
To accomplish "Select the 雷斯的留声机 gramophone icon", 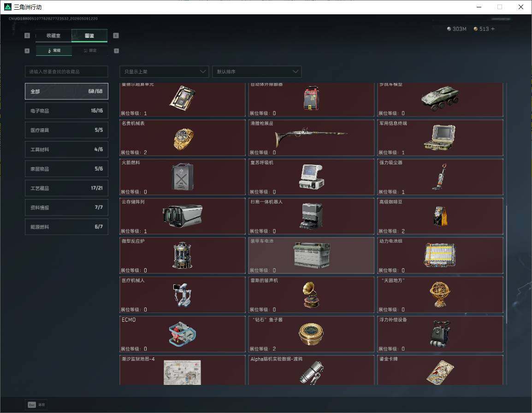I will pyautogui.click(x=311, y=295).
